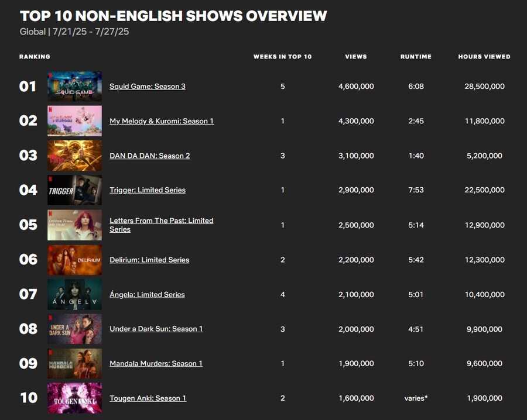Viewport: 527px width, 420px height.
Task: Click the 1:40 runtime value
Action: tap(416, 156)
